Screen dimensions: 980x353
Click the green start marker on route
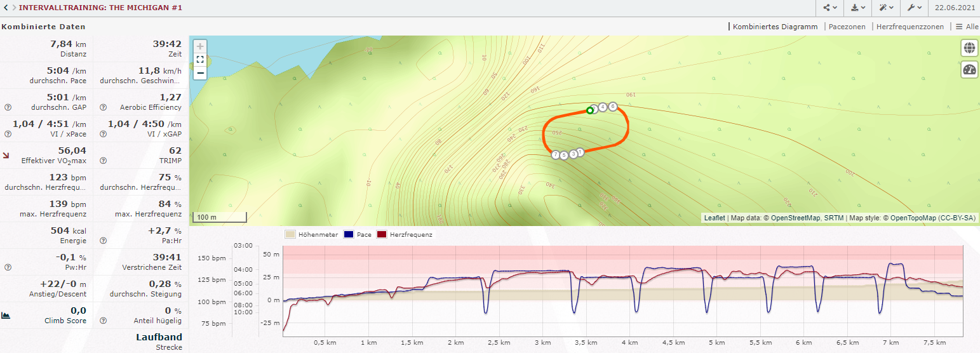(x=589, y=110)
